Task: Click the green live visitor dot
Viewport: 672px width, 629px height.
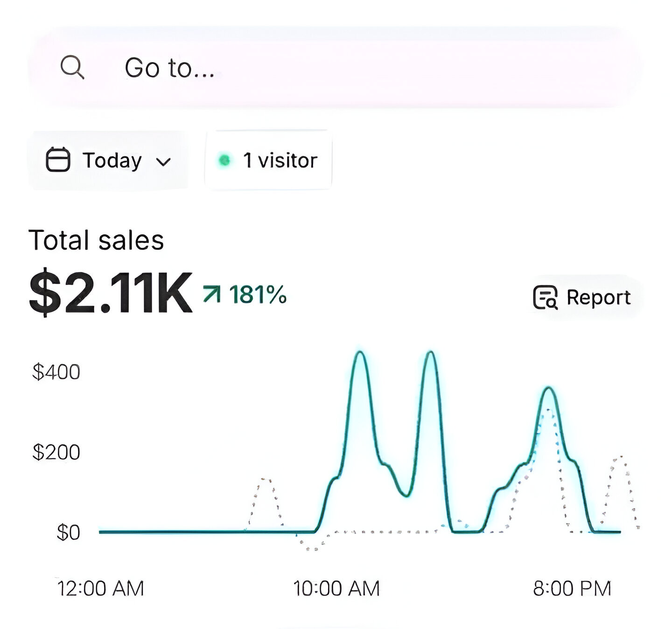Action: coord(224,161)
